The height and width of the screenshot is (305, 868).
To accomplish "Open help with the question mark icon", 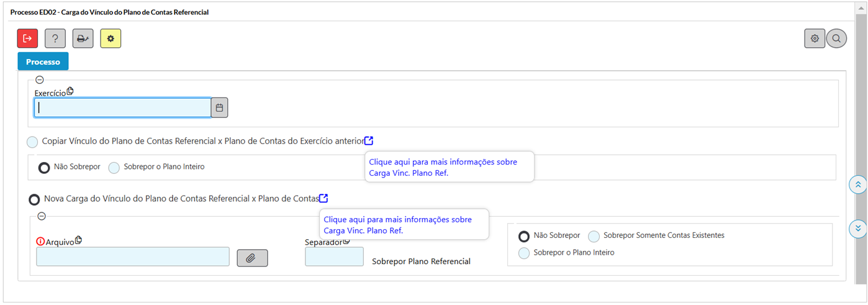I will pos(55,39).
